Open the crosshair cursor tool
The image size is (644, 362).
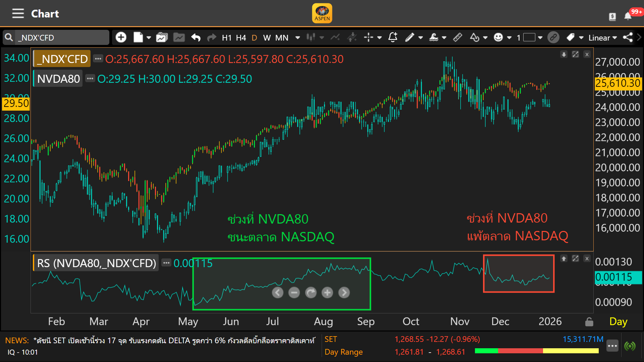pyautogui.click(x=369, y=38)
